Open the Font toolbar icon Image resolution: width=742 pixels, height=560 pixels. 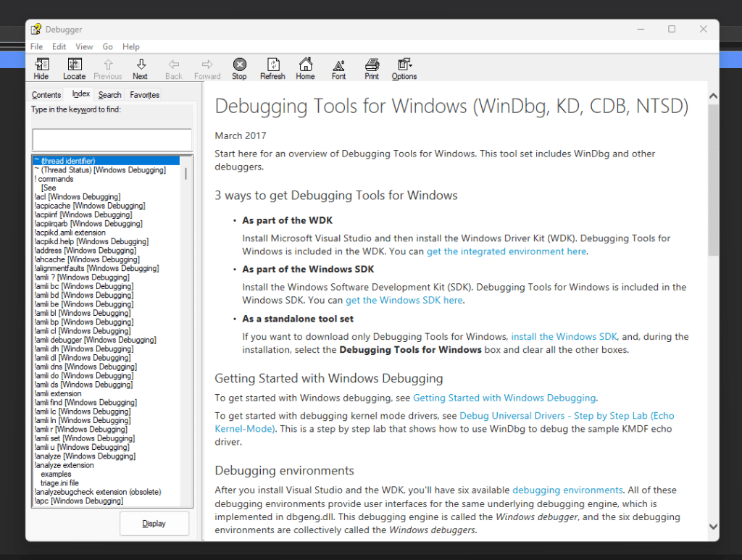[338, 69]
